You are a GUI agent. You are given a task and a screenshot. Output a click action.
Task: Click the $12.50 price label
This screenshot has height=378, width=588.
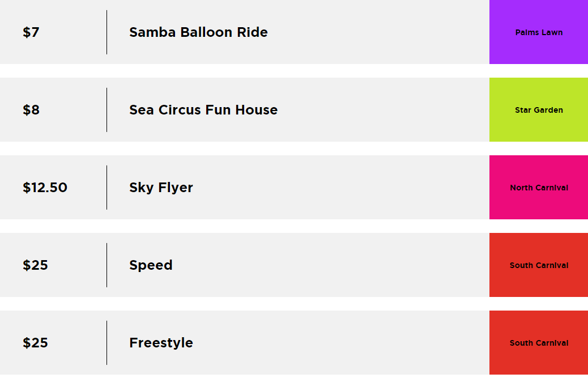tap(45, 188)
